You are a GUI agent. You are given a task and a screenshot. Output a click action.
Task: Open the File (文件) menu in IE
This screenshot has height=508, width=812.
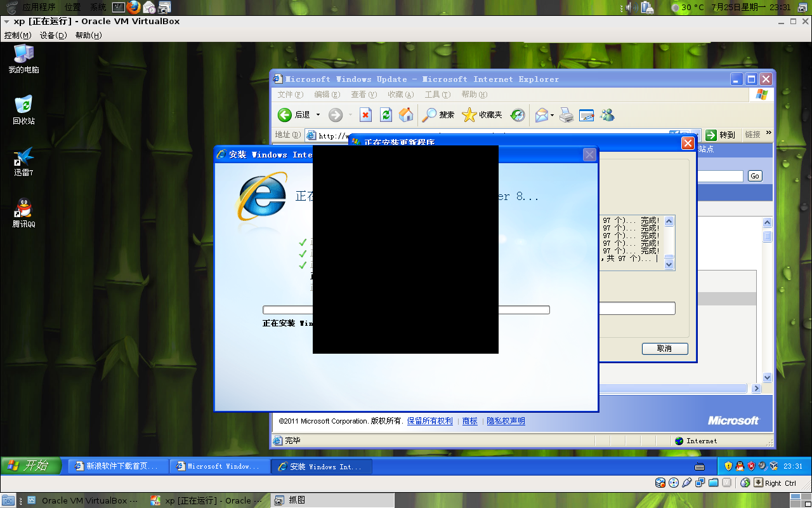click(289, 95)
